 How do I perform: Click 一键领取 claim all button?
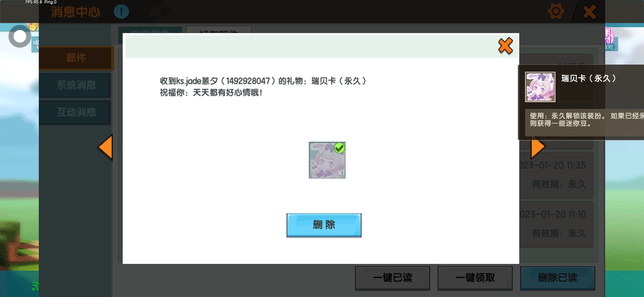point(475,278)
